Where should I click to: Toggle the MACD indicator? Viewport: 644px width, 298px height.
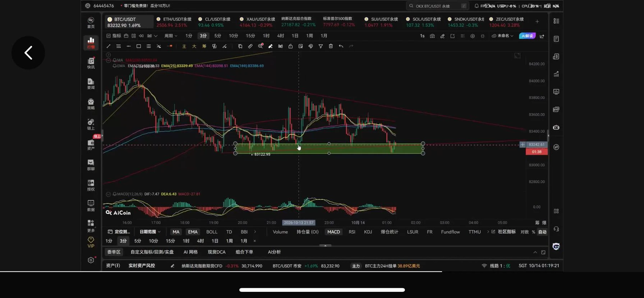pos(333,232)
